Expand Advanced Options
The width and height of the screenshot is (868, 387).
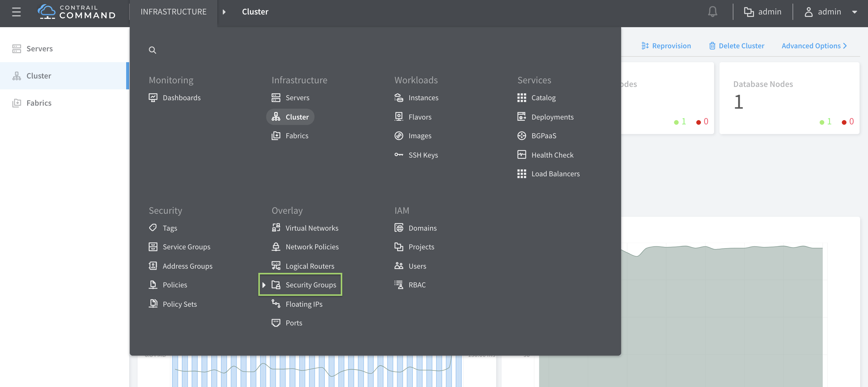(814, 46)
